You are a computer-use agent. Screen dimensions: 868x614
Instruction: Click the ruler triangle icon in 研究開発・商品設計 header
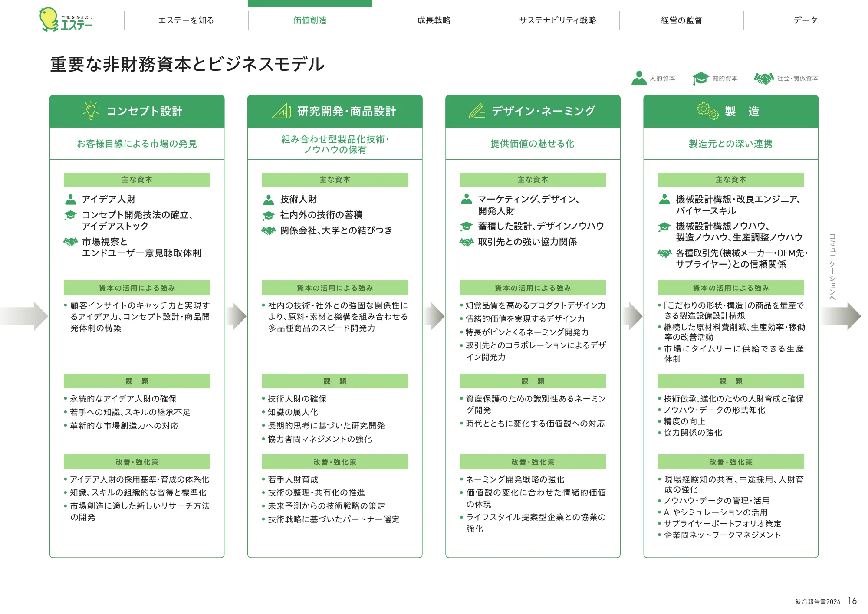click(282, 111)
